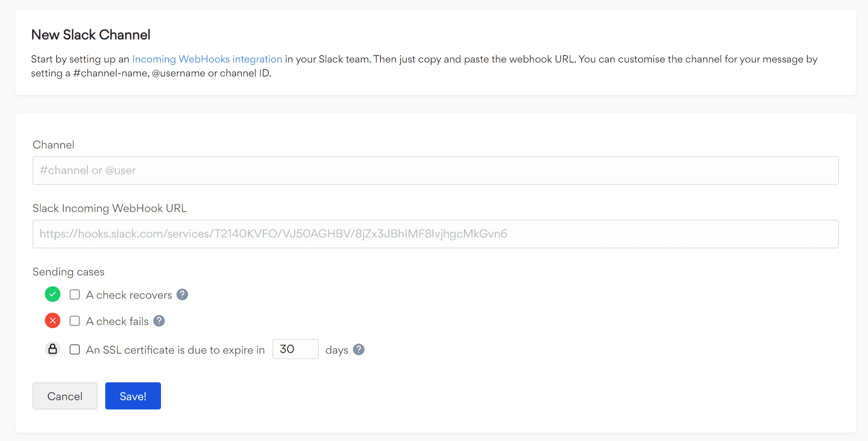Click the SSL padlock icon

point(53,349)
